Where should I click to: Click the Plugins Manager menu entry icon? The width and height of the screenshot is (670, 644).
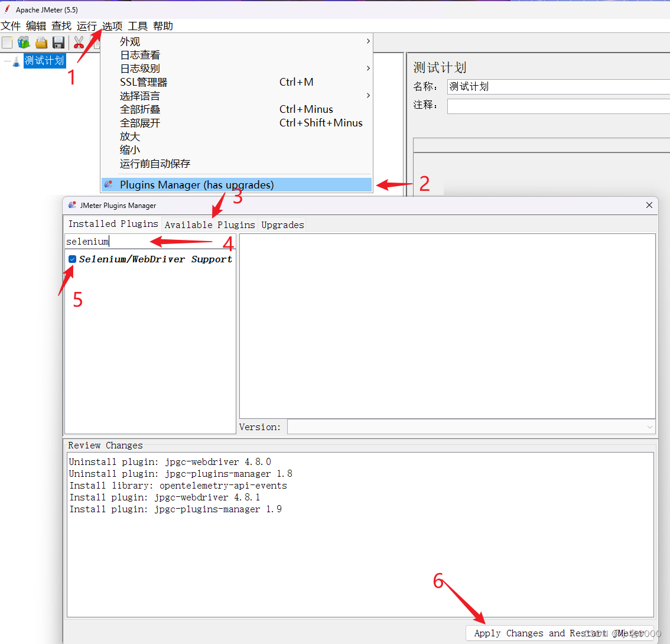click(x=109, y=184)
